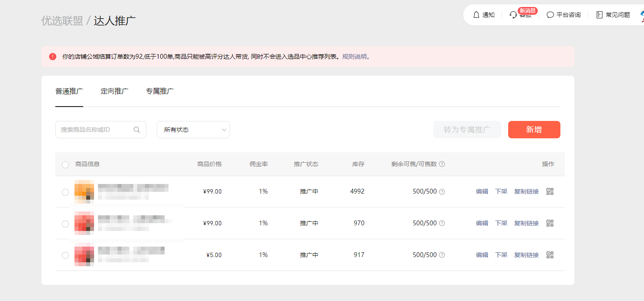Click the search magnifier icon
This screenshot has height=301, width=644.
pyautogui.click(x=137, y=130)
